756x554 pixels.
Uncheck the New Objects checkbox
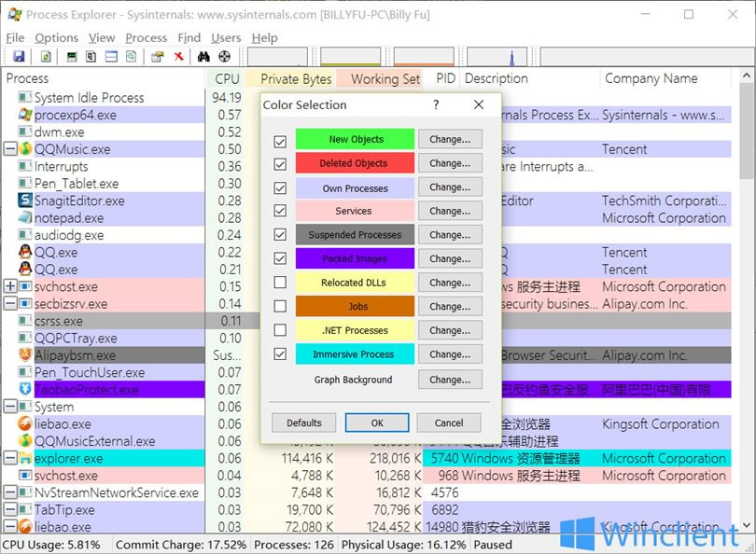tap(280, 141)
